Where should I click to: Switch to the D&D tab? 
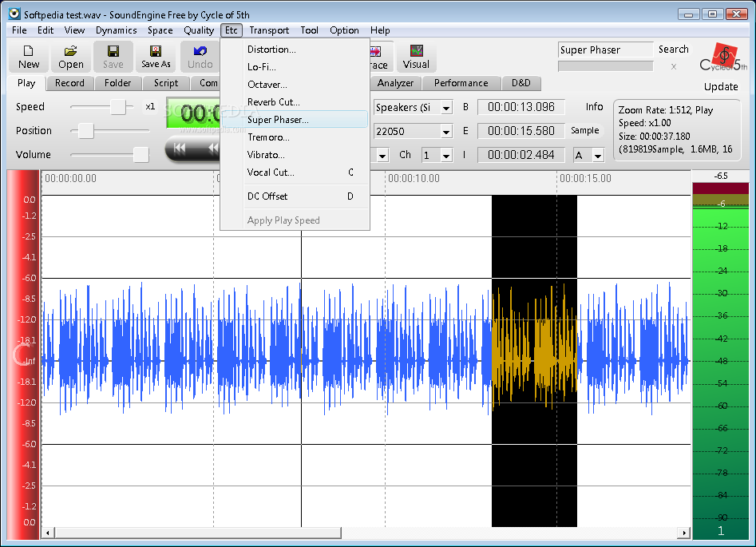click(x=520, y=83)
